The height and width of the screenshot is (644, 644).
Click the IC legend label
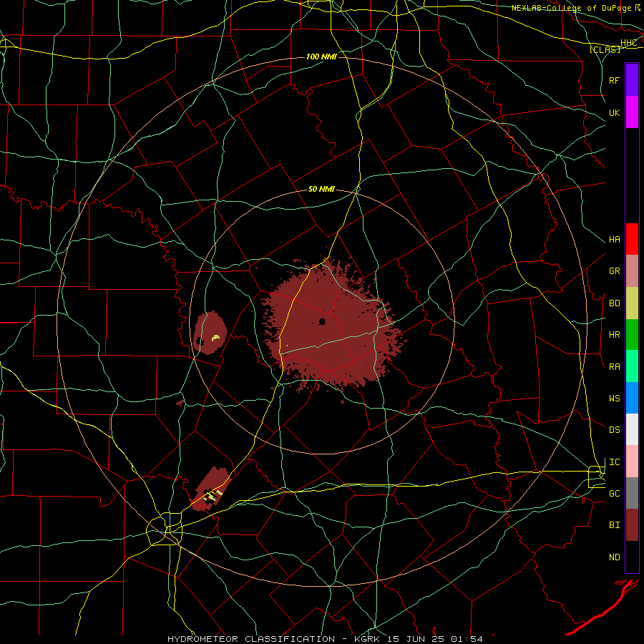(x=615, y=462)
